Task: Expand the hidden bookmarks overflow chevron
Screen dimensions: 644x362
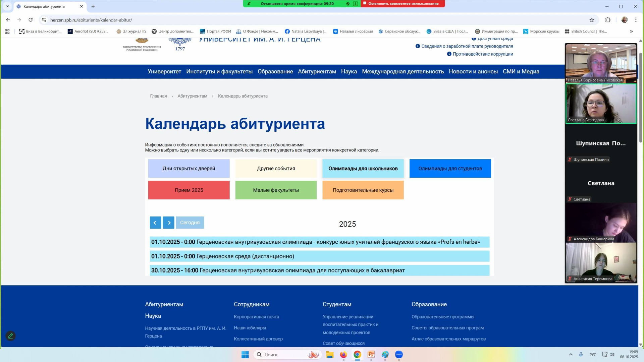Action: 631,32
